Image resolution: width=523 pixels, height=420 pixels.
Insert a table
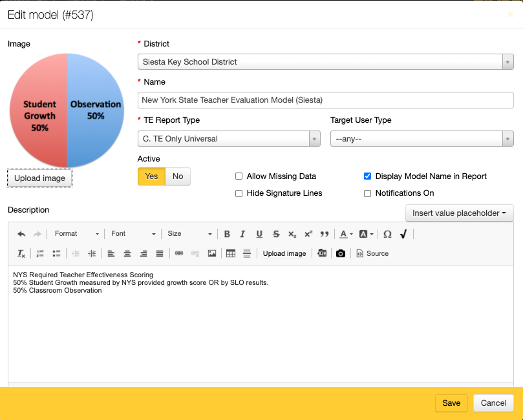(231, 254)
